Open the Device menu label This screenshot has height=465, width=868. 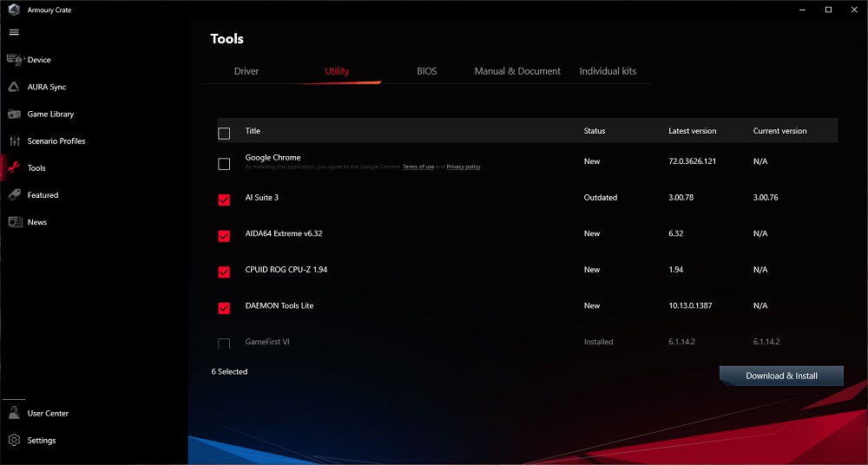click(x=39, y=60)
